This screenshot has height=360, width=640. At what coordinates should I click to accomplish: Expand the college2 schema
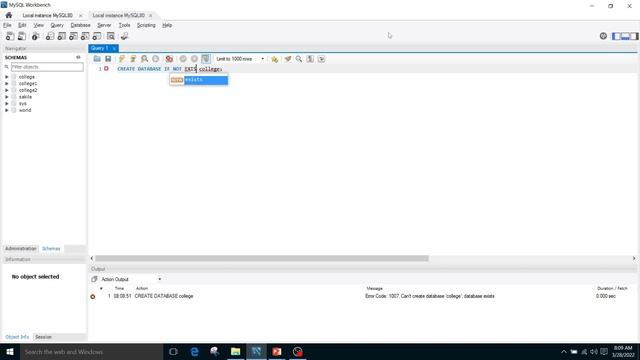point(7,90)
